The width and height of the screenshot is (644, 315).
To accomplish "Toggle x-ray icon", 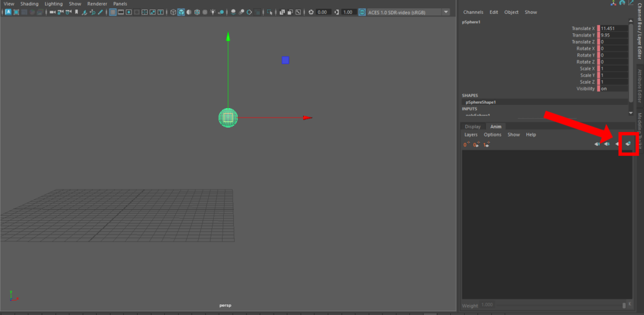I will [x=282, y=13].
